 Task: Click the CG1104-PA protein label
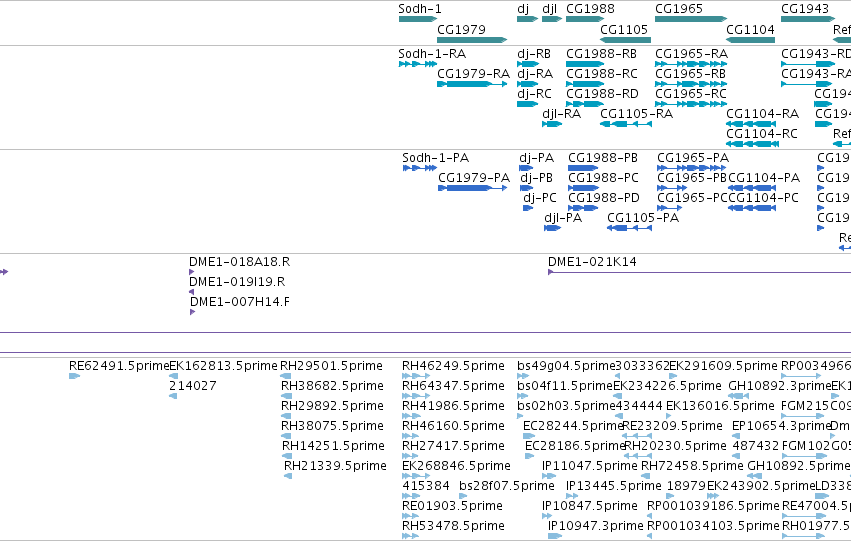tap(764, 178)
